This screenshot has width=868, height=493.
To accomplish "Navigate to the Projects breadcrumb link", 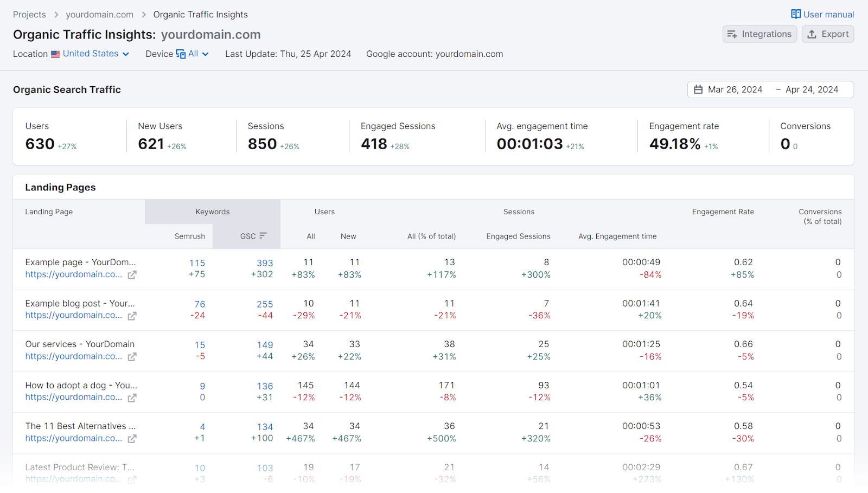I will [29, 14].
